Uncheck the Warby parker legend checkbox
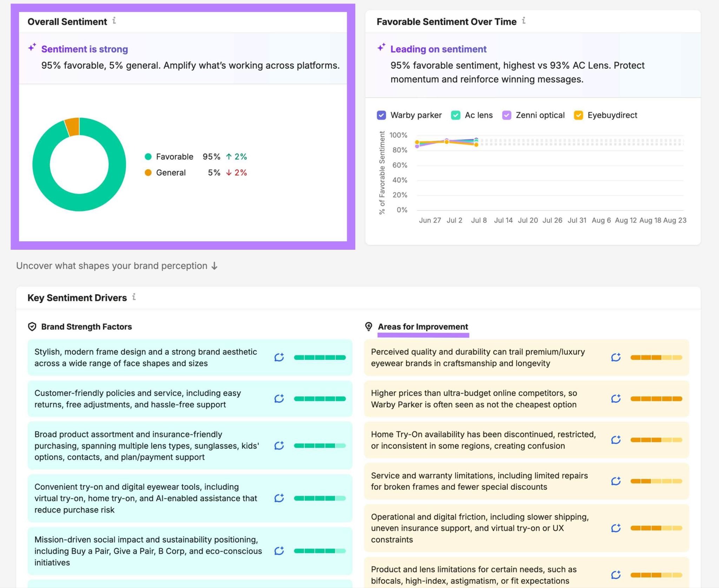 381,115
